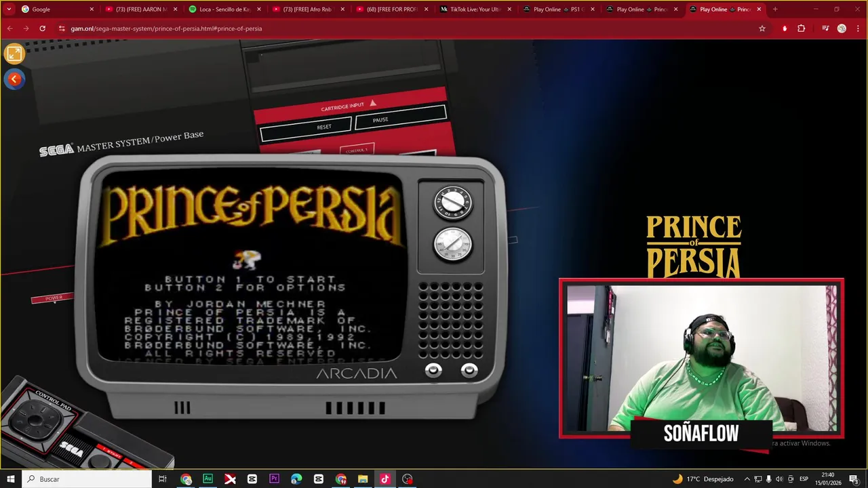Open Adobe Premiere Pro from the taskbar
Screen dimensions: 868x488
tap(274, 479)
